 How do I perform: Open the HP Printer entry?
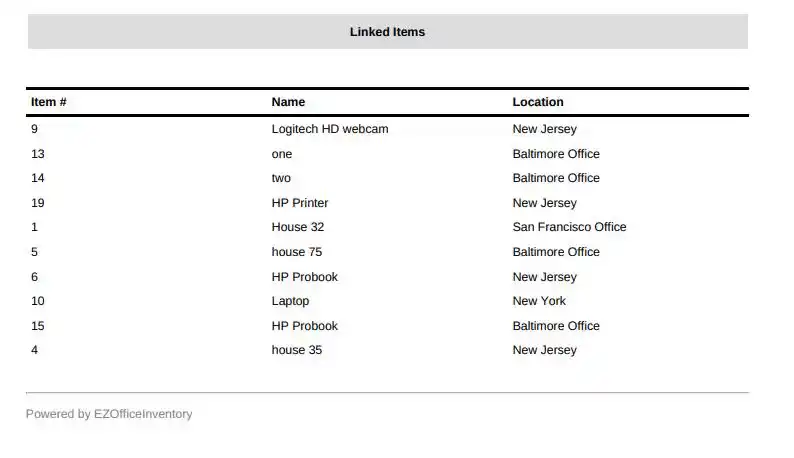tap(300, 203)
